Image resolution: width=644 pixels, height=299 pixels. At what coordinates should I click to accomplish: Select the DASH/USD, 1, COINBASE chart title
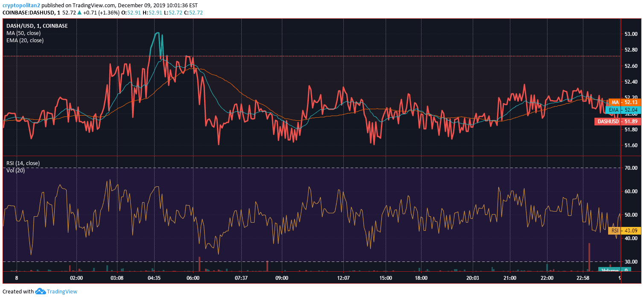(x=37, y=26)
